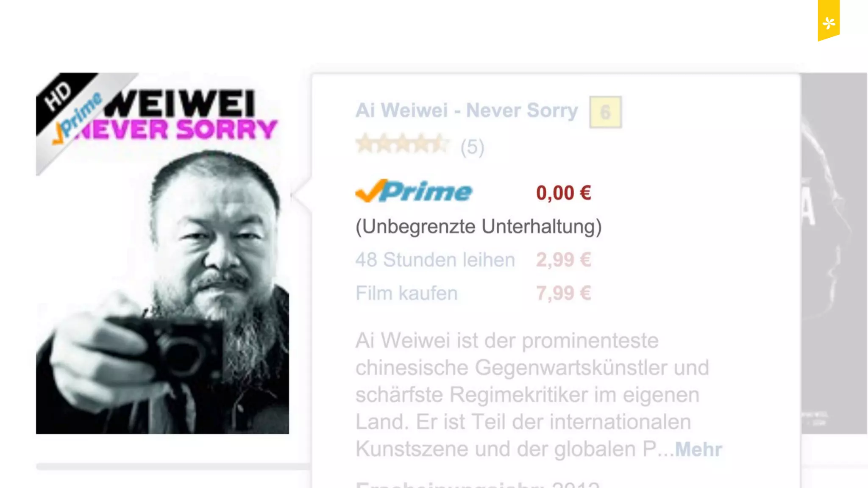Click the age rating 6 badge
Screen dimensions: 868x488
click(605, 112)
